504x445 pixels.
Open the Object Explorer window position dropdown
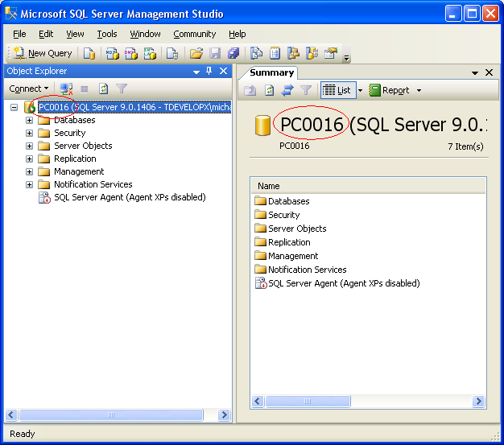tap(196, 72)
